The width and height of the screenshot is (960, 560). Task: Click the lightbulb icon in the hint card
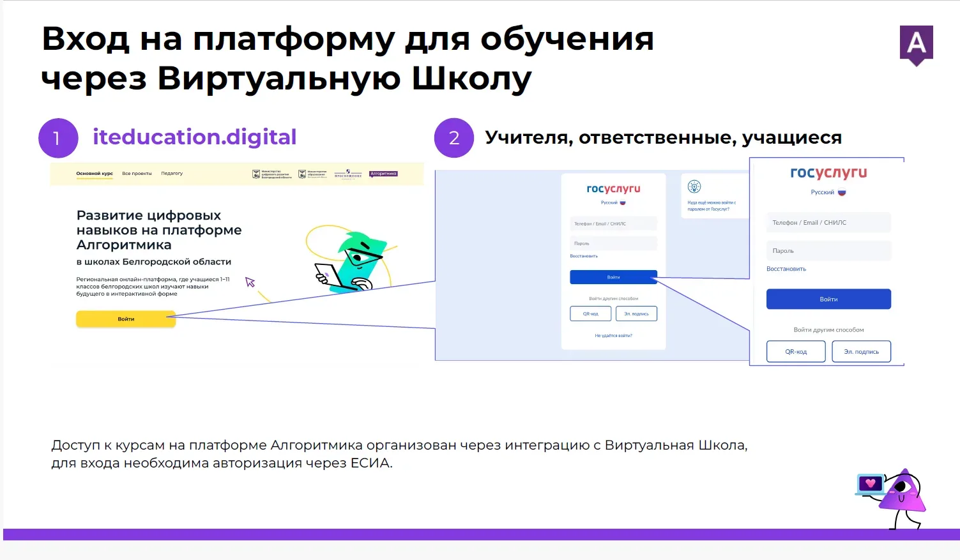(x=694, y=186)
